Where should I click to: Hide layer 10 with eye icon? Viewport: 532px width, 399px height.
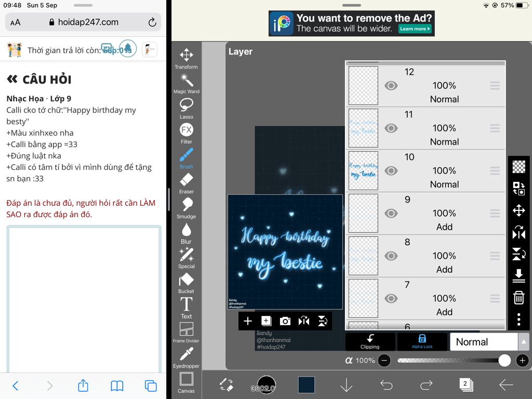coord(391,170)
